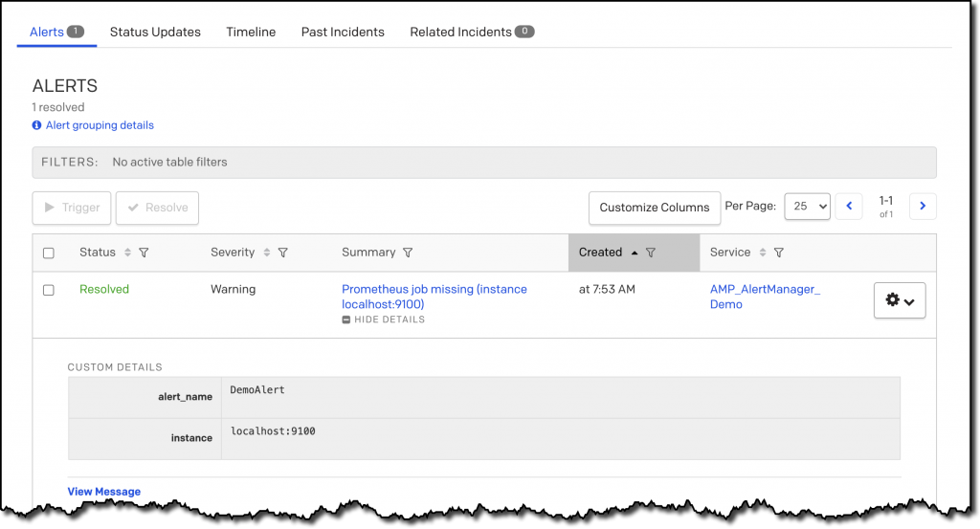Click the Resolved status text

pos(104,289)
